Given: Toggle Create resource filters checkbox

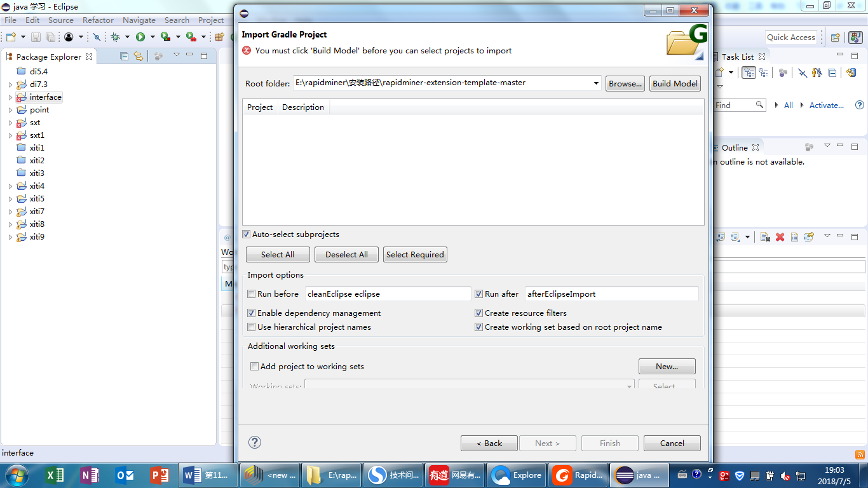Looking at the screenshot, I should (x=479, y=313).
